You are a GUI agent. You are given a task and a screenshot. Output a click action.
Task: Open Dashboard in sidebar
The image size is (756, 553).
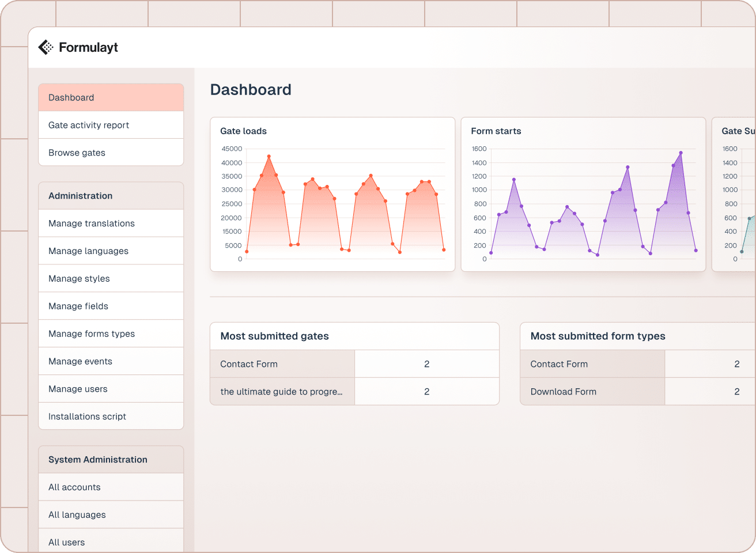click(111, 97)
